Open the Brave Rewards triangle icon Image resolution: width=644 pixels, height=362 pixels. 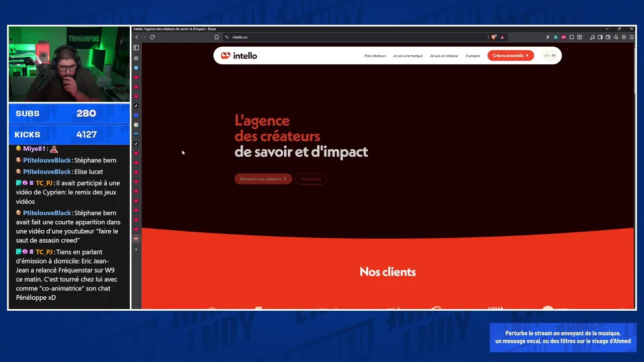tap(502, 37)
